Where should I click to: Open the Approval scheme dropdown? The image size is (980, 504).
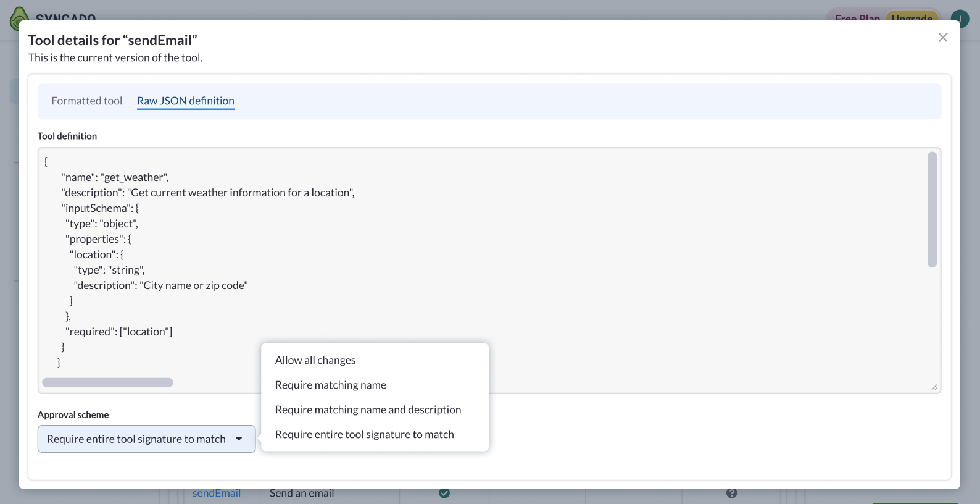pyautogui.click(x=146, y=439)
